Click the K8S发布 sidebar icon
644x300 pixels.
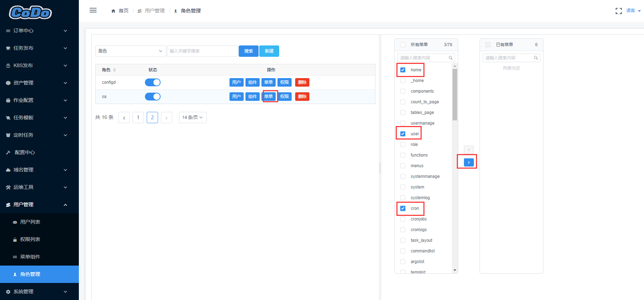(8, 66)
